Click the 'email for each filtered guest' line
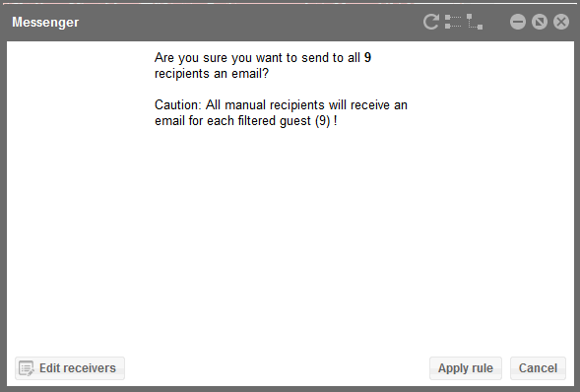 (233, 121)
